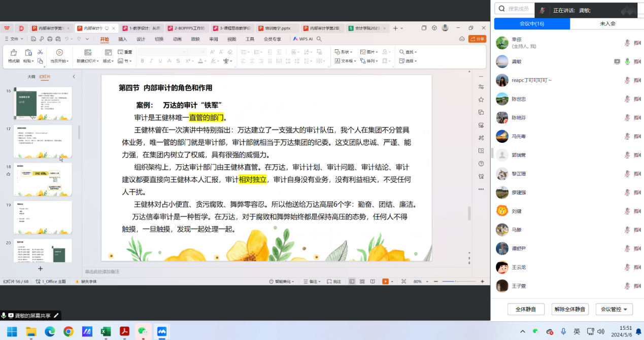Viewport: 644px width, 340px height.
Task: Switch to the 未入会 tab
Action: coord(607,23)
